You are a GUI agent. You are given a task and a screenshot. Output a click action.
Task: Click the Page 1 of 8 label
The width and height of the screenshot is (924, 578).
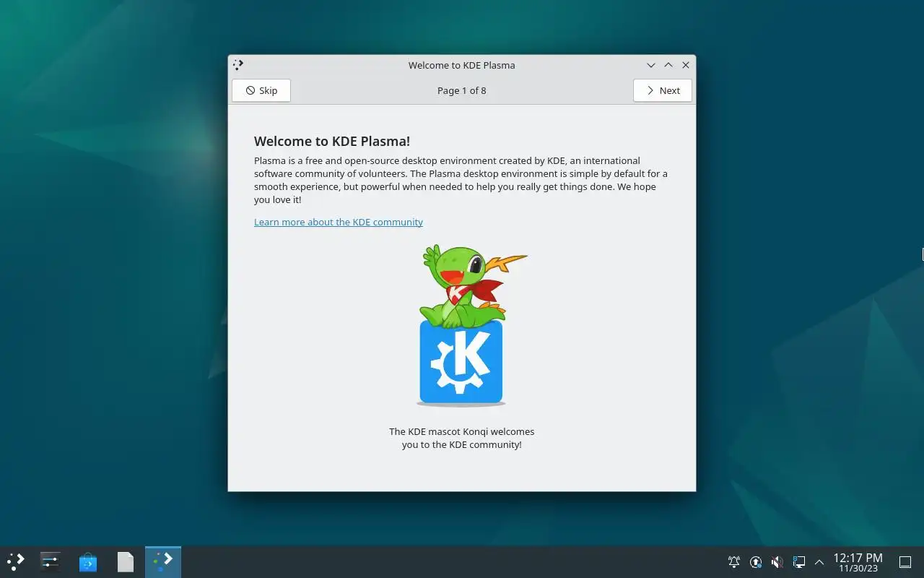pyautogui.click(x=462, y=90)
